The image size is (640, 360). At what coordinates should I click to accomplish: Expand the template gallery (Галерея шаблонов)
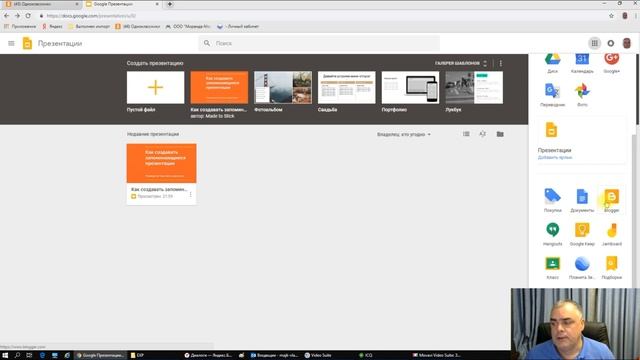pyautogui.click(x=461, y=63)
